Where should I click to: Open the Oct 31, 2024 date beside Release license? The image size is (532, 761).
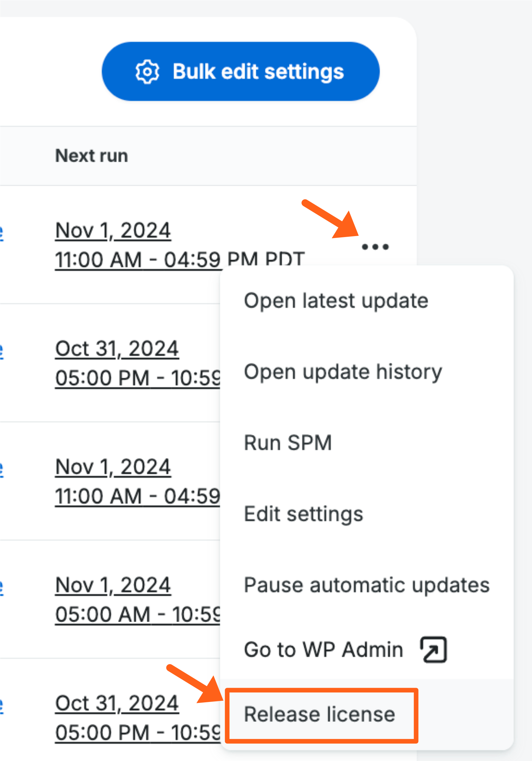click(117, 703)
